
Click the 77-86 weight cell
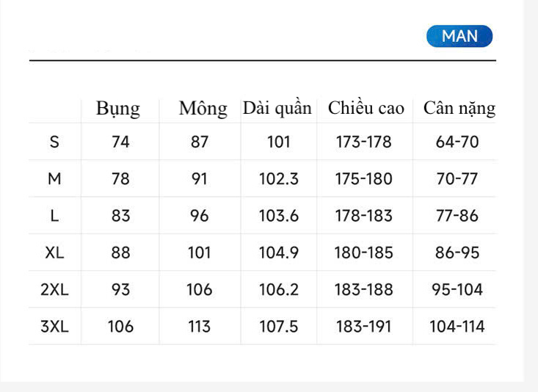coord(457,216)
